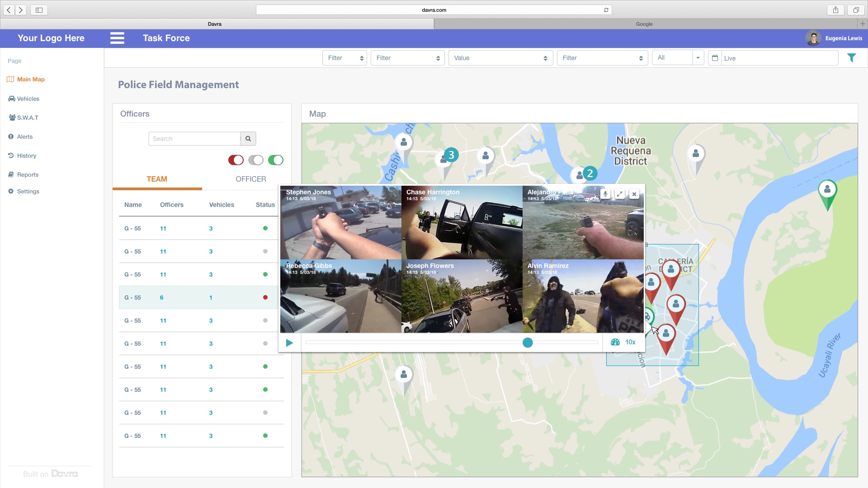The image size is (868, 488).
Task: Sort by Officers column header
Action: [172, 205]
